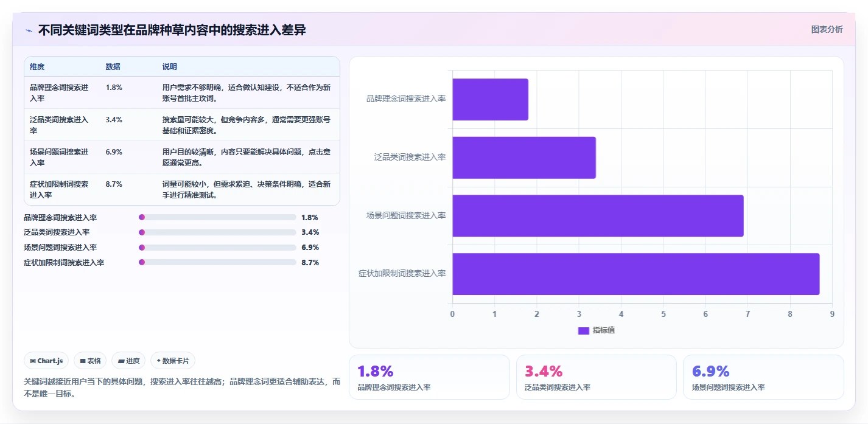Select the 进度 tag chip

[128, 361]
